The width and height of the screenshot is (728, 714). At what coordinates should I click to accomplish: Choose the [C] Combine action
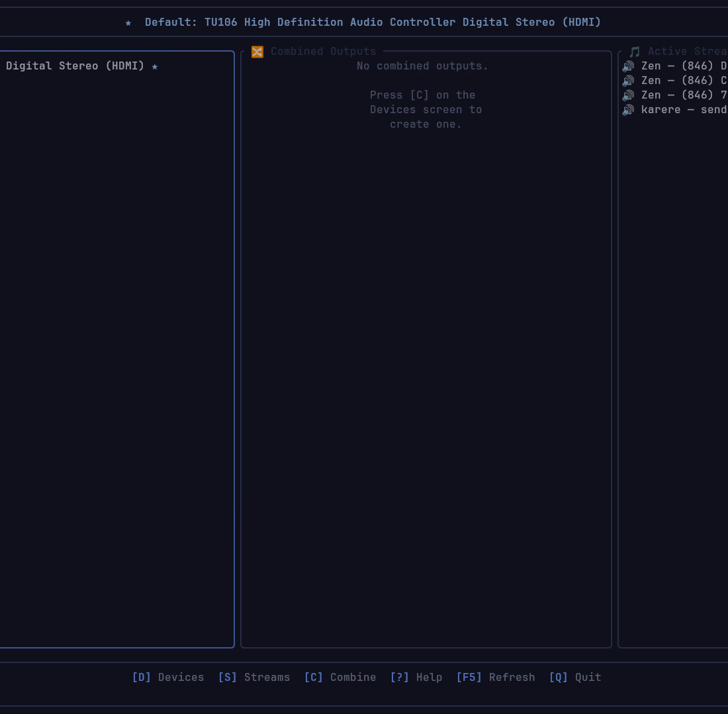[x=340, y=678]
